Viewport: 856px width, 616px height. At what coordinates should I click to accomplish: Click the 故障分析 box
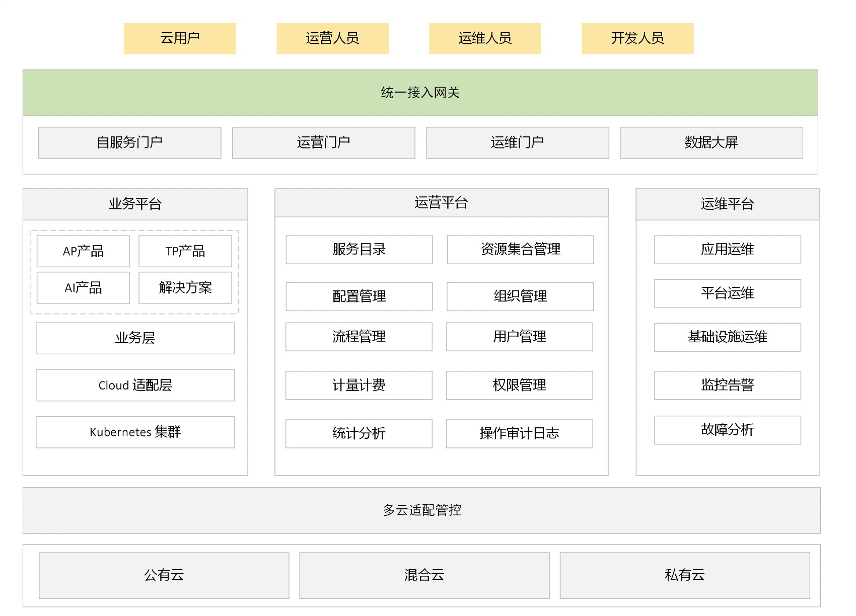[x=728, y=430]
